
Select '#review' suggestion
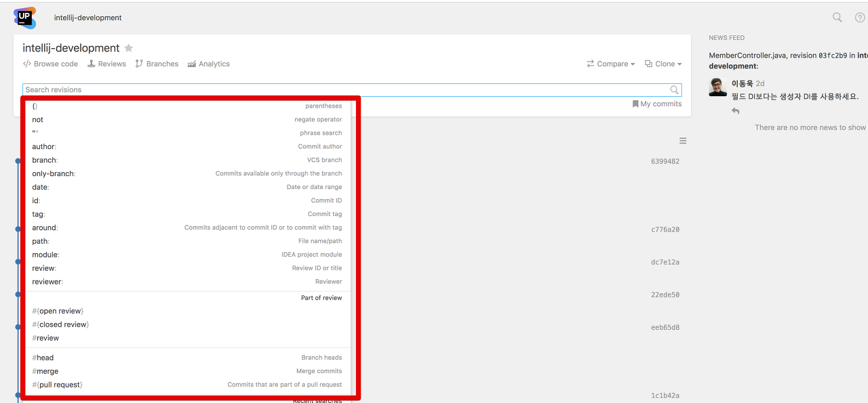coord(187,339)
